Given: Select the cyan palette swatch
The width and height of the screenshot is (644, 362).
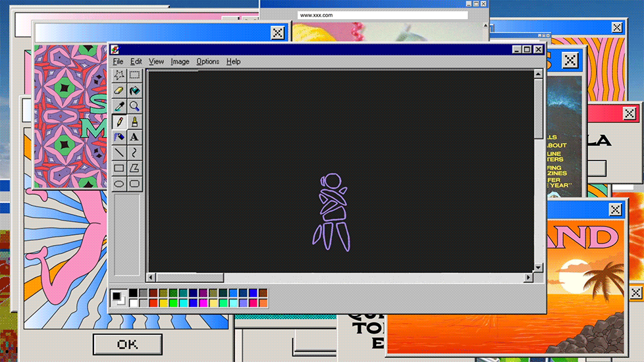Looking at the screenshot, I should pos(183,303).
